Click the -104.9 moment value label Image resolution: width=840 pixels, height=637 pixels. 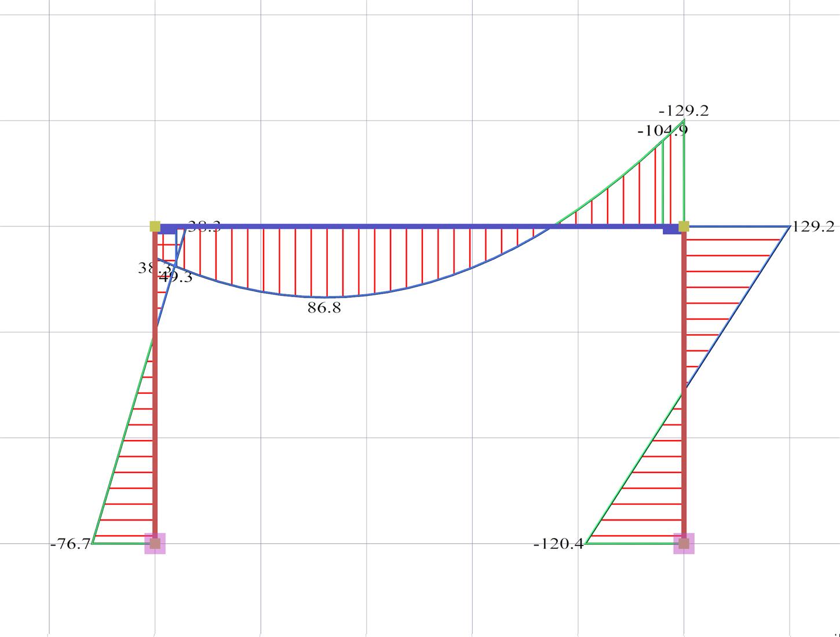click(662, 131)
